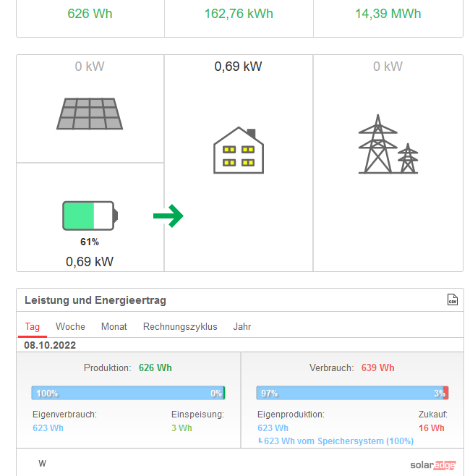
Task: Click the 61% battery charge label
Action: coord(90,242)
